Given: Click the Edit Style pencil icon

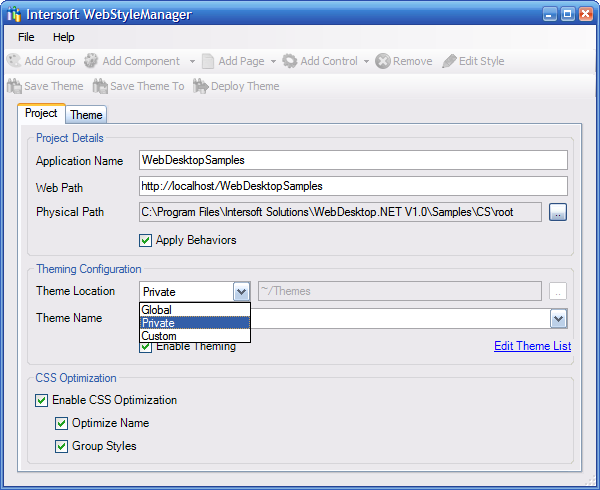Looking at the screenshot, I should pyautogui.click(x=449, y=61).
